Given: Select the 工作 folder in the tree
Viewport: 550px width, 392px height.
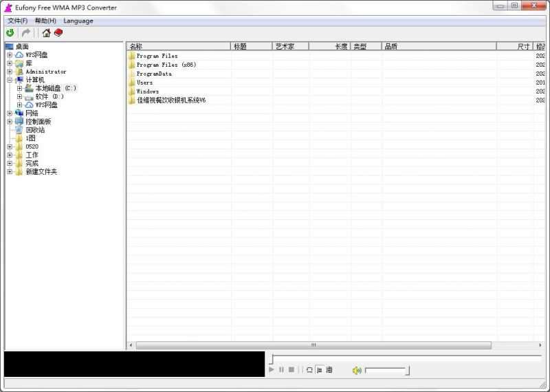Looking at the screenshot, I should click(32, 155).
